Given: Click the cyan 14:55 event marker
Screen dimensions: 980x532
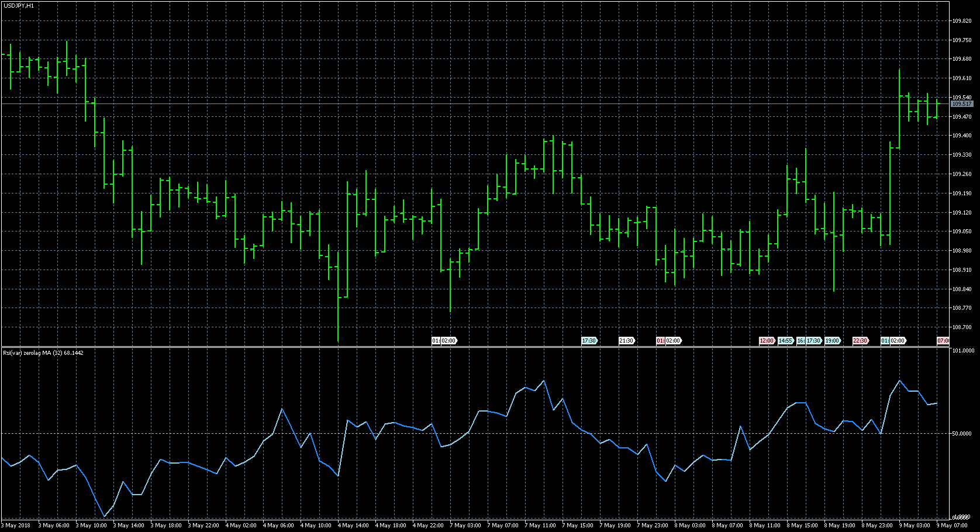Looking at the screenshot, I should [785, 341].
